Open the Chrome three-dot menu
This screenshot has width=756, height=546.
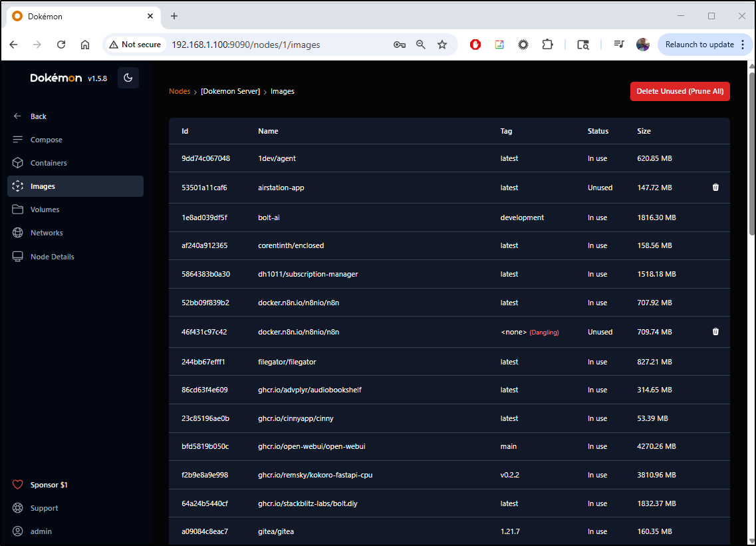(743, 45)
